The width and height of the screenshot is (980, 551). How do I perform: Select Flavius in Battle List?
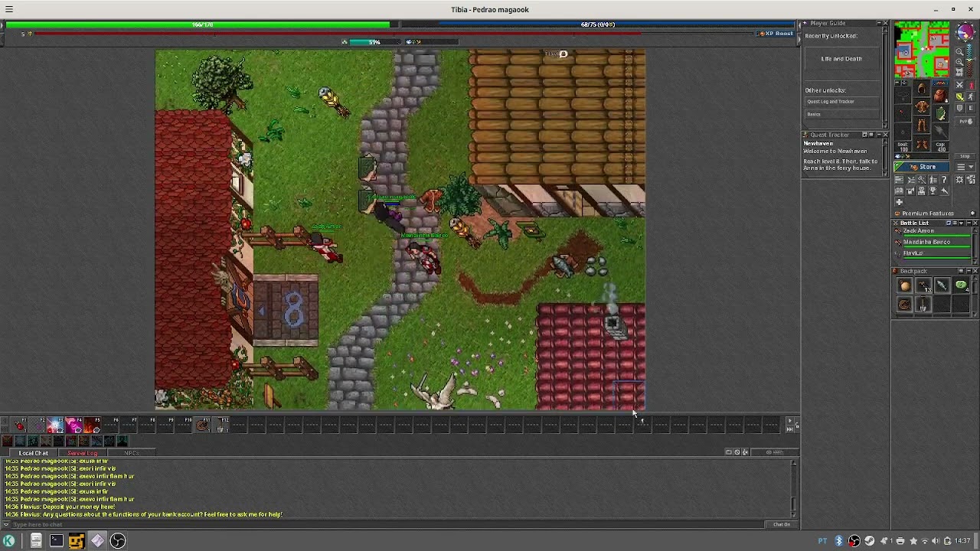933,255
